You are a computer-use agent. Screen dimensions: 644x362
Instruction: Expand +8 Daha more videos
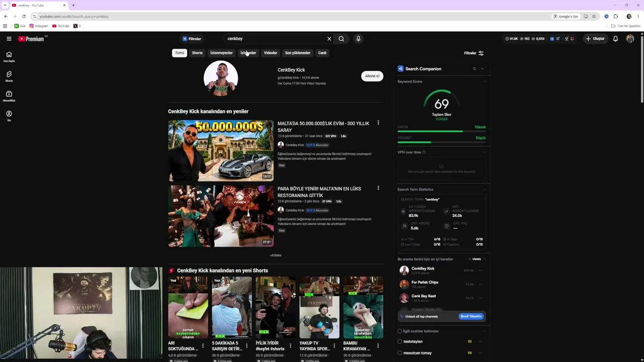(x=276, y=255)
